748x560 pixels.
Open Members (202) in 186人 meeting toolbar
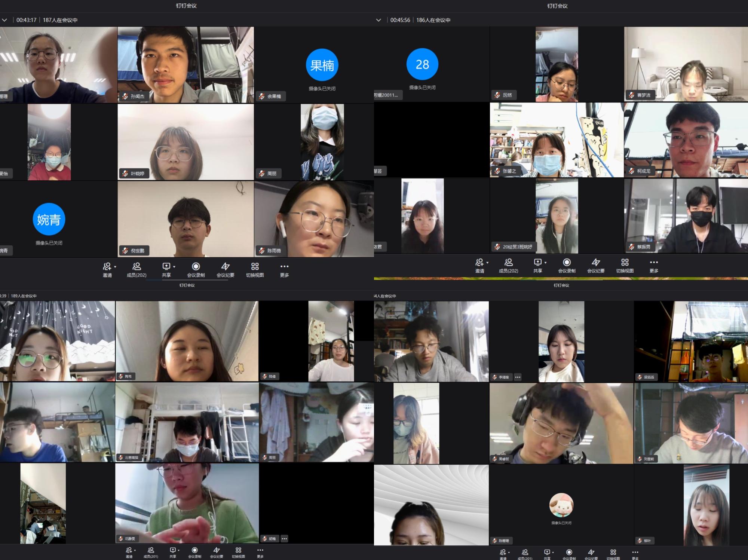(508, 262)
